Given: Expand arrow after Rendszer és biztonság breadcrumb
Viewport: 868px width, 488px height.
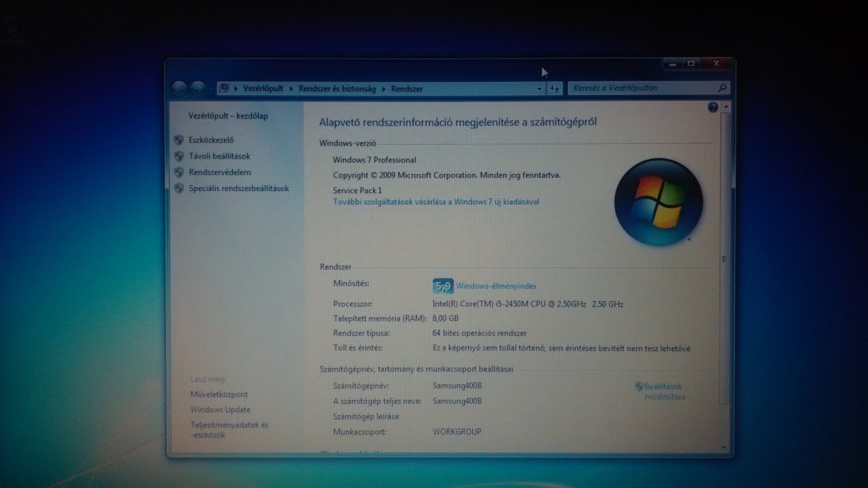Looking at the screenshot, I should [x=384, y=89].
